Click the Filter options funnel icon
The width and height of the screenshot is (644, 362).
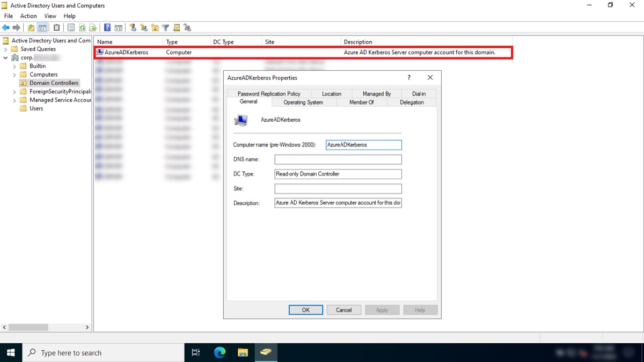coord(165,27)
